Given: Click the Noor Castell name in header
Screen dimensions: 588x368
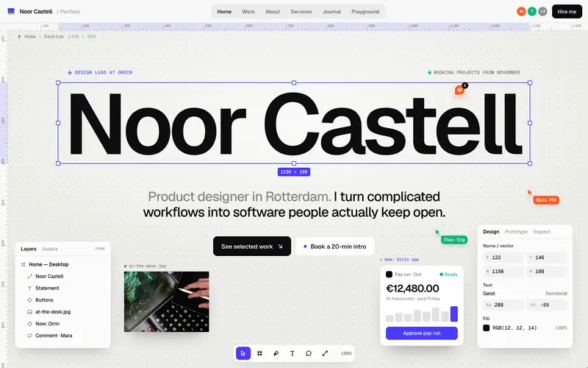Looking at the screenshot, I should 36,12.
